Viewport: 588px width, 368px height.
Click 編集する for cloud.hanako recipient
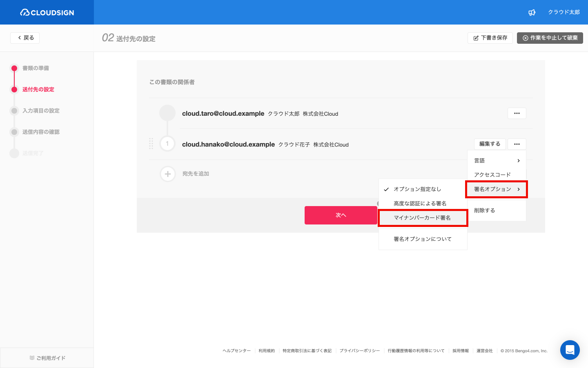pos(490,144)
